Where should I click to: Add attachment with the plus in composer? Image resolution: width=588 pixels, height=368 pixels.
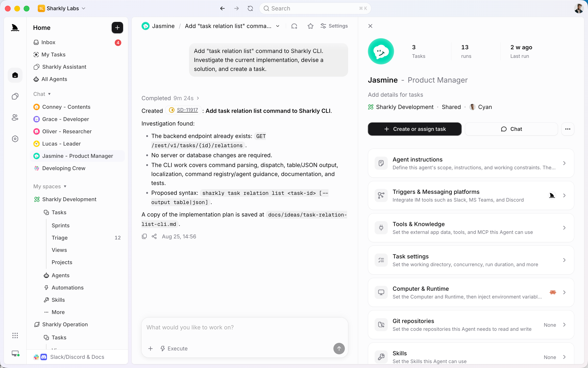(x=150, y=349)
